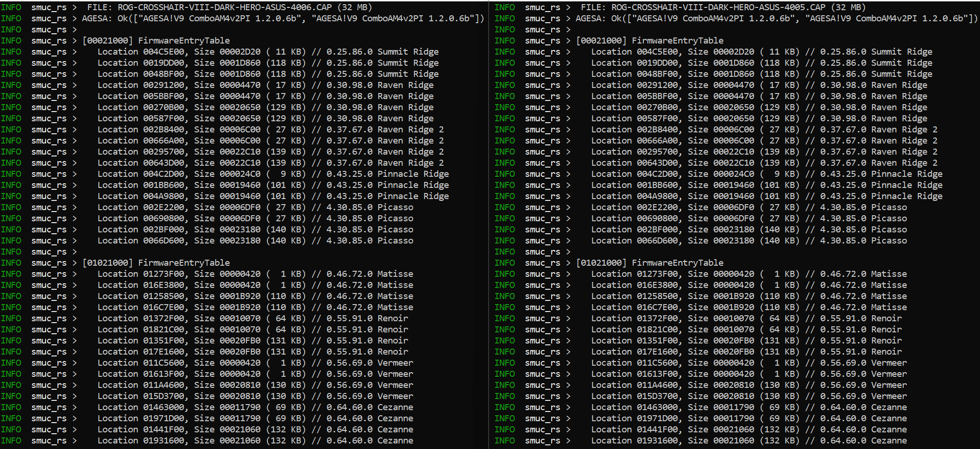Screen dimensions: 980x449
Task: Click the AGESA line in the 4005.CAP log
Action: (x=777, y=19)
